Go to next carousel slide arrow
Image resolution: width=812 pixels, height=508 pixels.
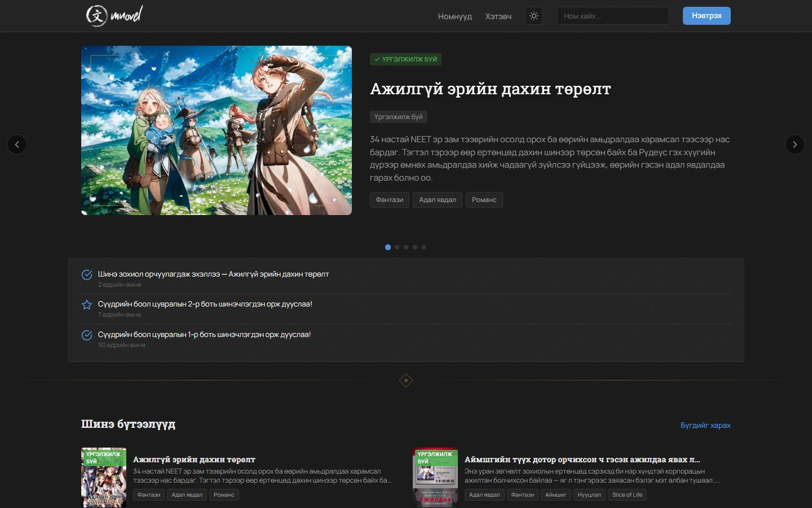click(795, 144)
